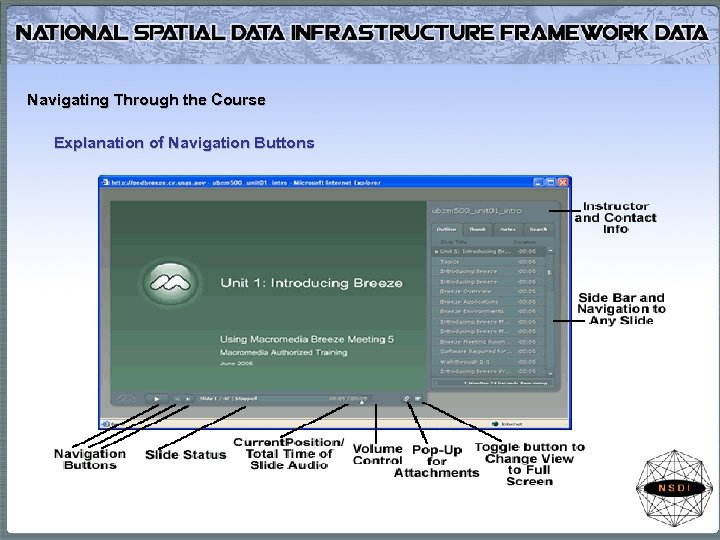Minimize the Internet Explorer window
The width and height of the screenshot is (720, 540).
pyautogui.click(x=539, y=182)
